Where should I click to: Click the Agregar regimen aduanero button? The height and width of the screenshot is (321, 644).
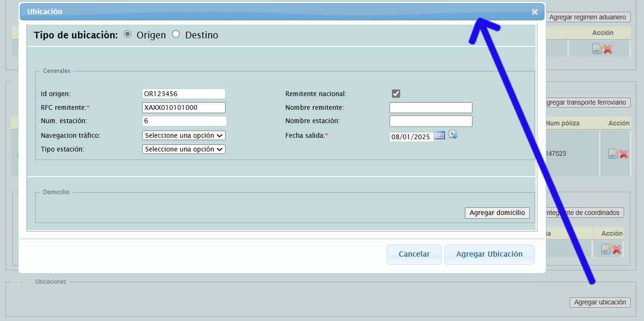pyautogui.click(x=588, y=18)
